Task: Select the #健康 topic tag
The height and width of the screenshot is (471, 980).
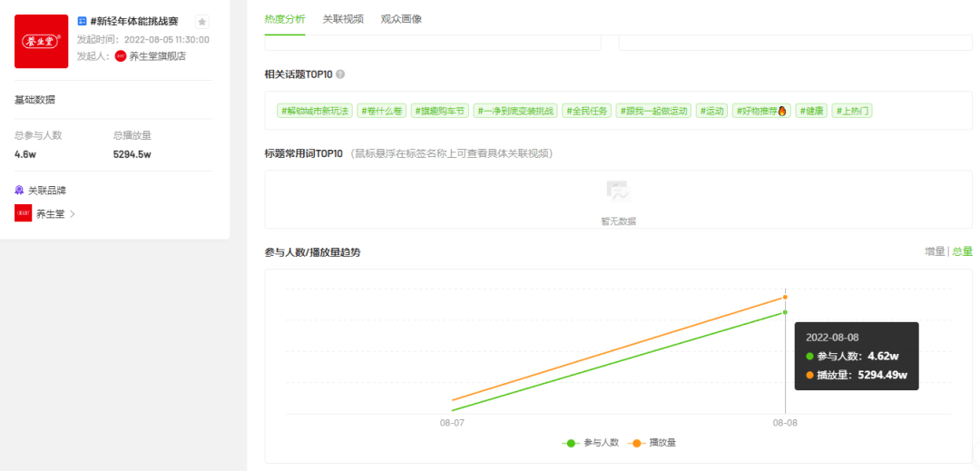Action: click(x=812, y=112)
